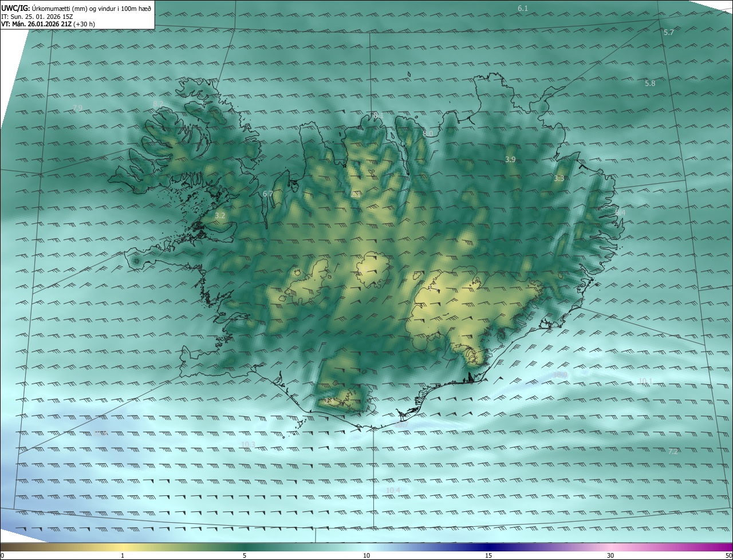Click the 10 tick on the color scale
This screenshot has height=560, width=733.
[366, 556]
